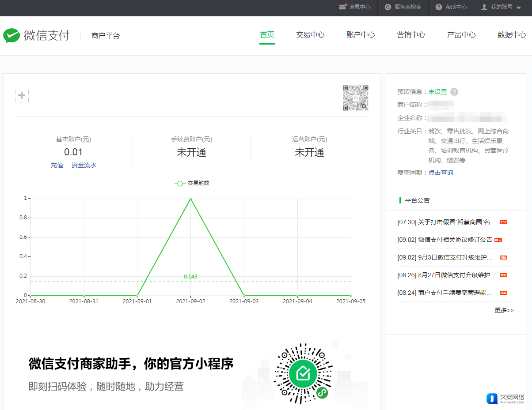Click 未开通 under 手续费账户
The height and width of the screenshot is (410, 532).
pyautogui.click(x=192, y=153)
